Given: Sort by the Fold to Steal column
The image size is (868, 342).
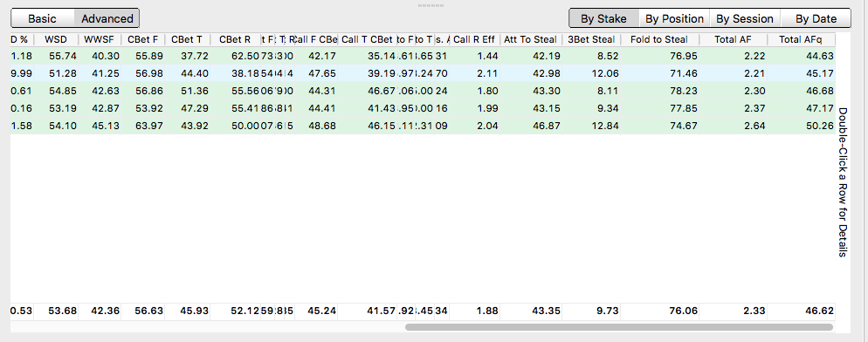Looking at the screenshot, I should [x=659, y=39].
